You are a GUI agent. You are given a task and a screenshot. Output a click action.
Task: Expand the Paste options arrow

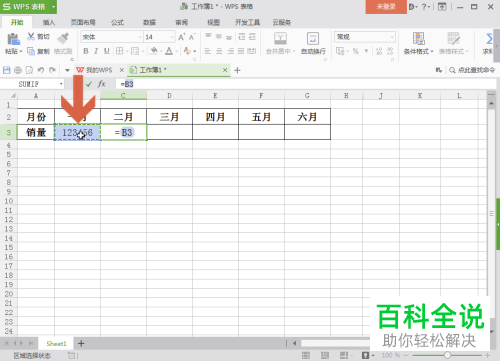[x=21, y=52]
